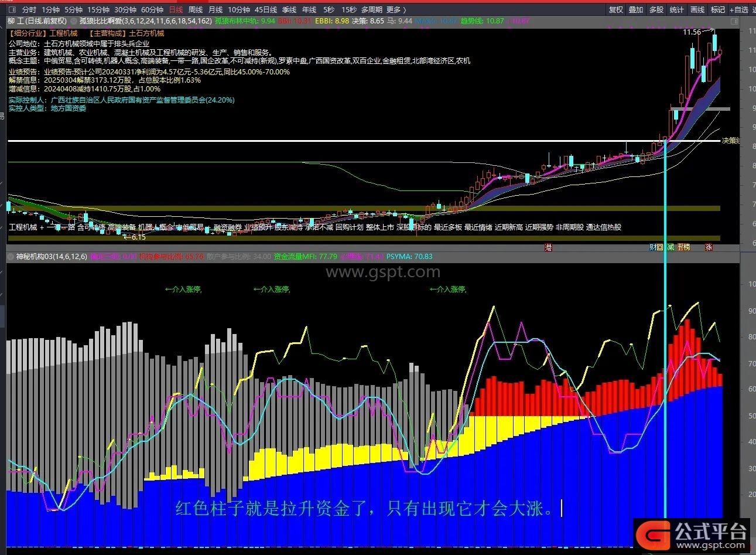Click the 叠加 overlay button
This screenshot has height=555, width=756.
636,9
